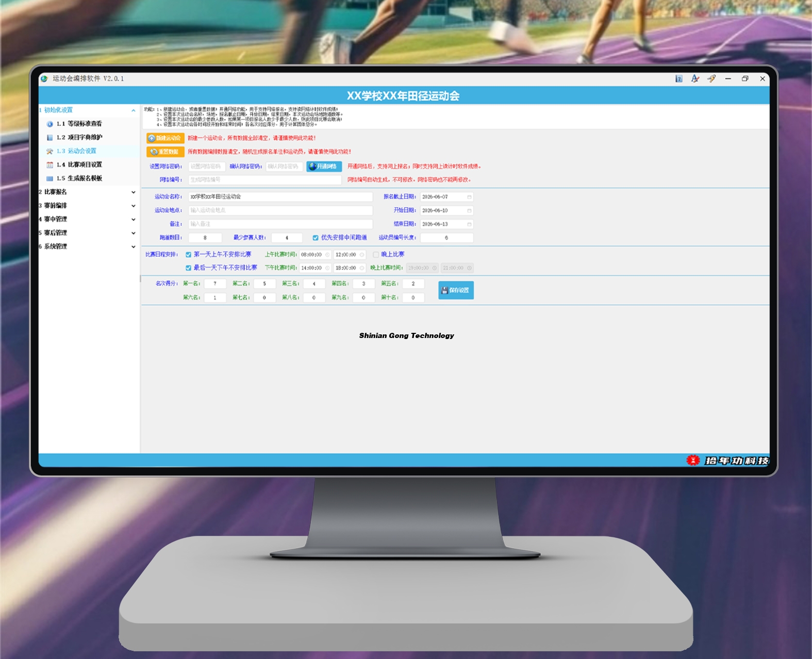Click the 第六名 score field

(x=215, y=298)
